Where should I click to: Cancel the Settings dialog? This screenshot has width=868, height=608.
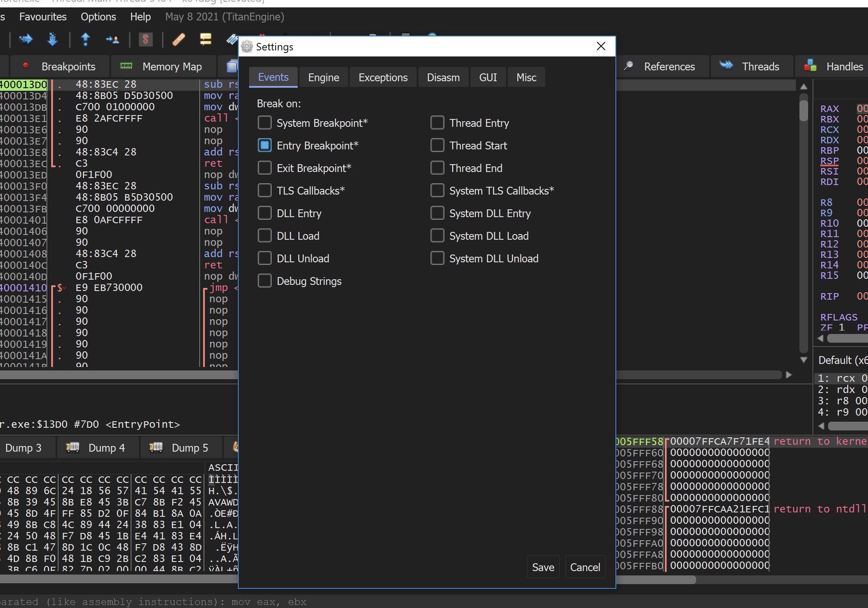click(x=585, y=567)
